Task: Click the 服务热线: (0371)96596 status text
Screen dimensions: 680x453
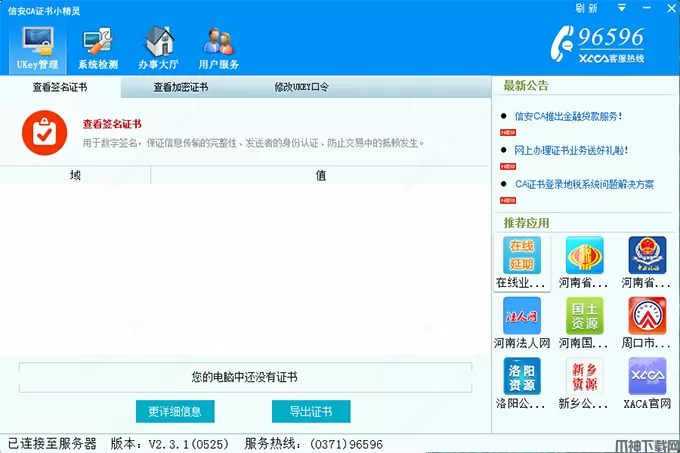Action: point(314,443)
